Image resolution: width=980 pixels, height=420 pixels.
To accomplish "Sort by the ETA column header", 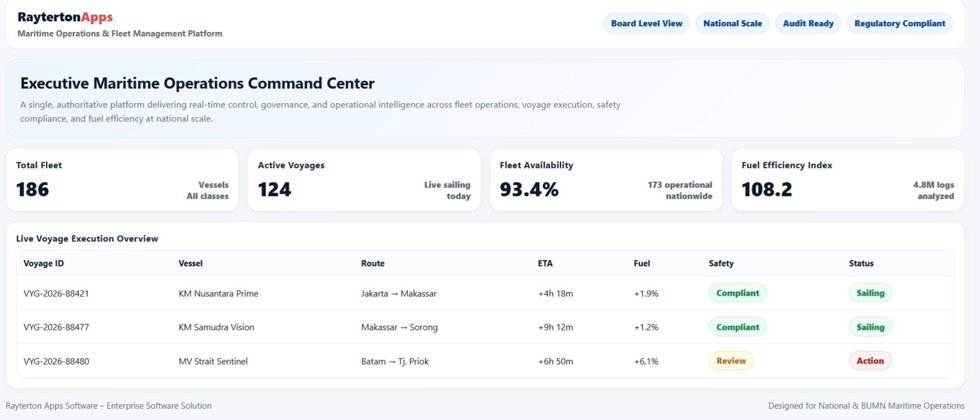I will [545, 263].
